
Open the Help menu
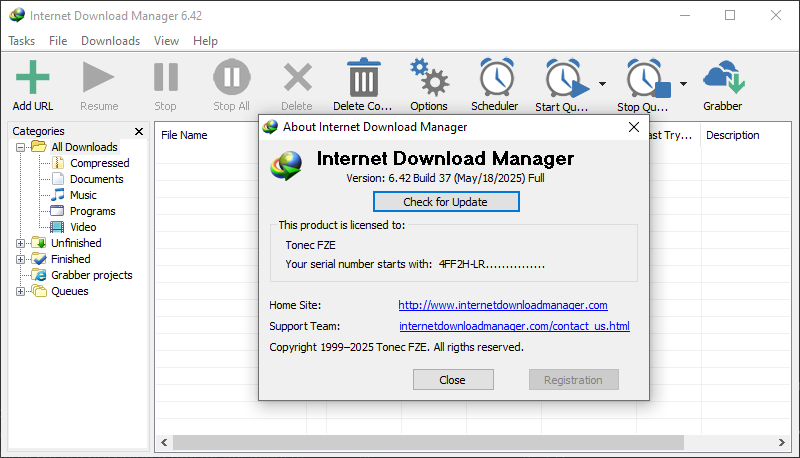[x=205, y=41]
